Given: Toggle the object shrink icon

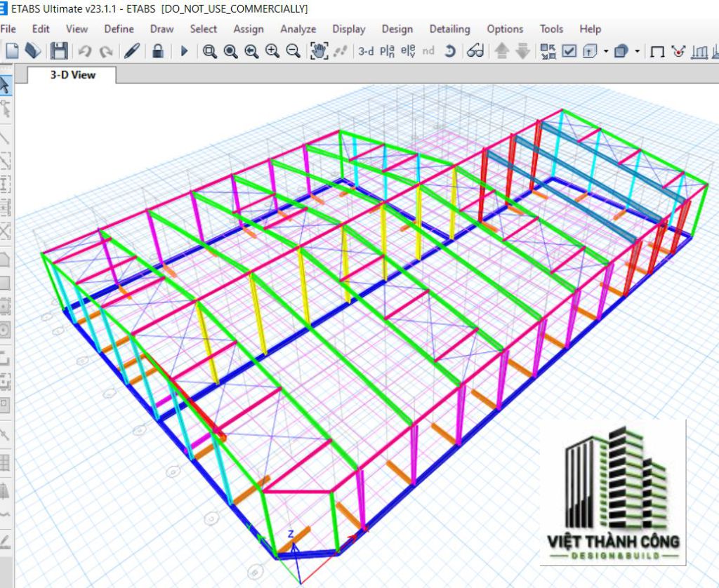Looking at the screenshot, I should (548, 51).
